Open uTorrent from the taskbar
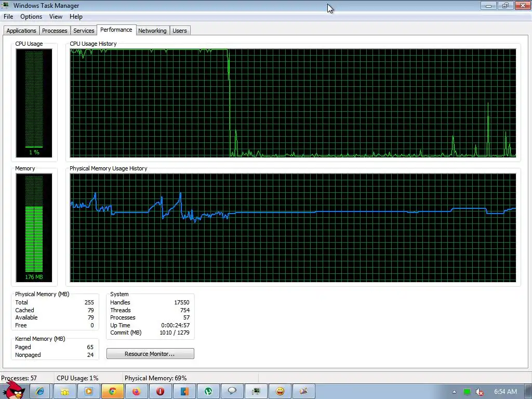Screen dimensions: 532x399 (x=208, y=392)
